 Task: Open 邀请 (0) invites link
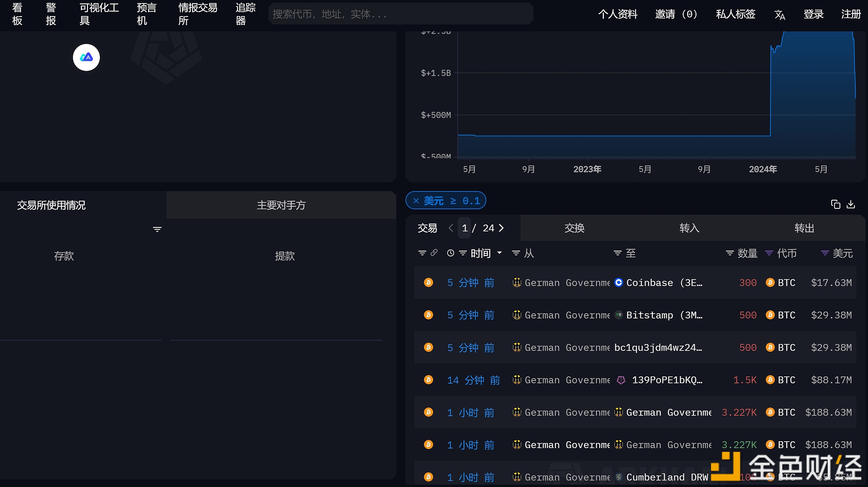676,14
